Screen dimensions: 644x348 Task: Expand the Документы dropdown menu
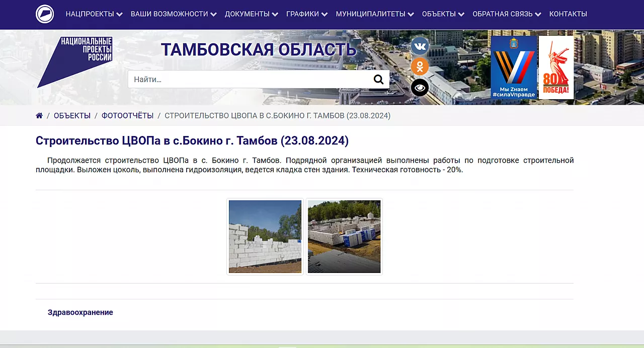251,14
